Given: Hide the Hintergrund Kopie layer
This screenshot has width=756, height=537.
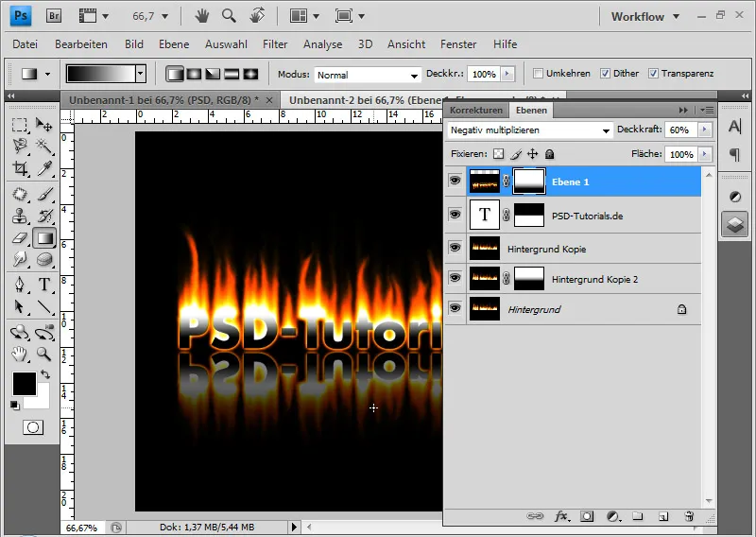Looking at the screenshot, I should (455, 248).
